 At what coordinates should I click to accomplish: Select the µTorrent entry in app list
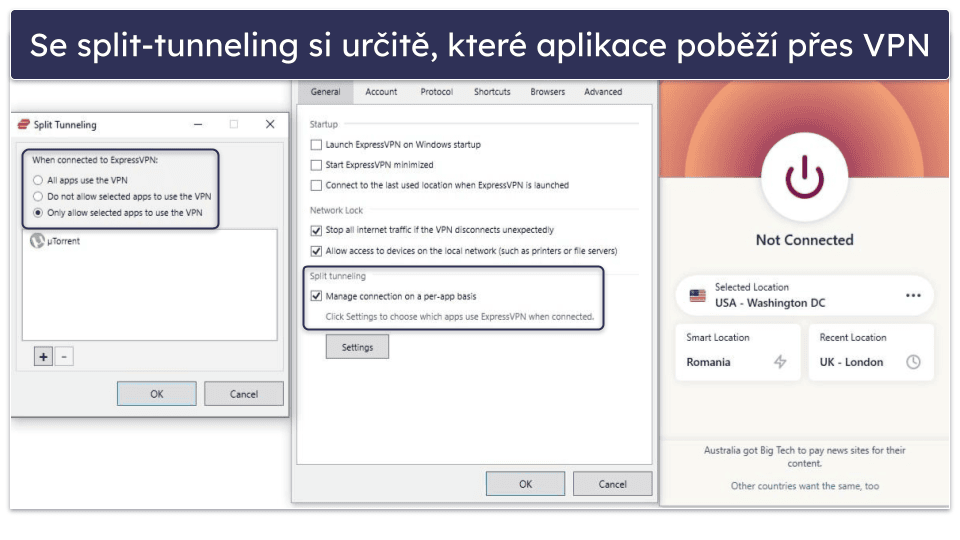click(149, 241)
